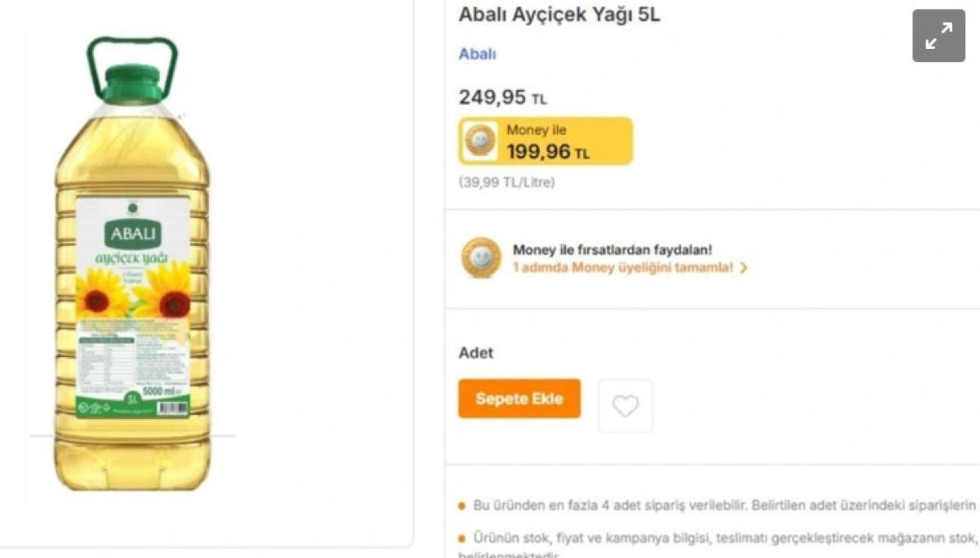
Task: Click the smiley coin icon beside Money promo
Action: coord(481,257)
